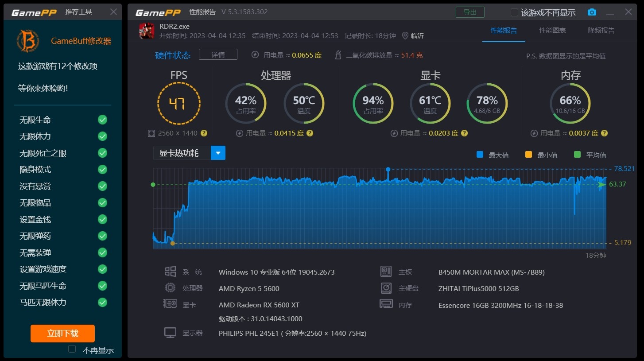
Task: Click the motherboard icon beside 主板
Action: pyautogui.click(x=386, y=272)
